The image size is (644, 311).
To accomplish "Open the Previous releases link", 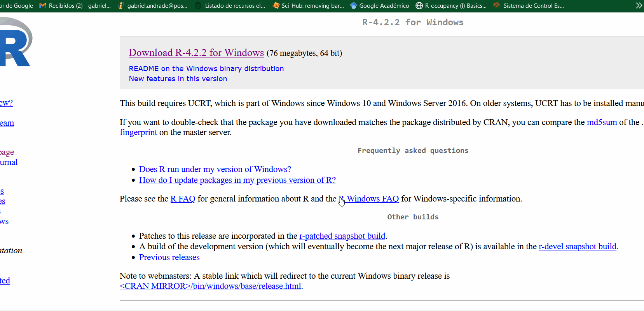I will (x=169, y=257).
